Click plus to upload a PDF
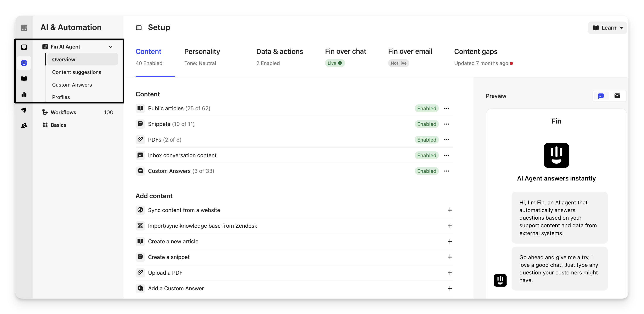 point(450,273)
